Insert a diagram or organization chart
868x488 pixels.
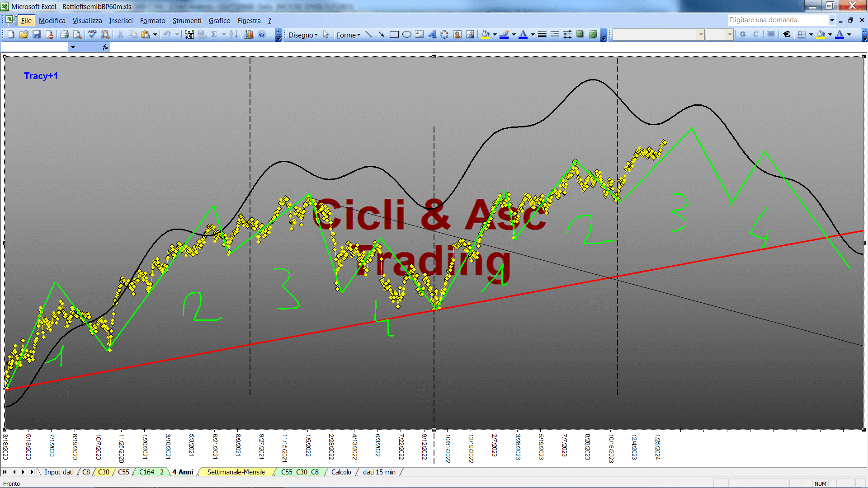click(x=444, y=34)
